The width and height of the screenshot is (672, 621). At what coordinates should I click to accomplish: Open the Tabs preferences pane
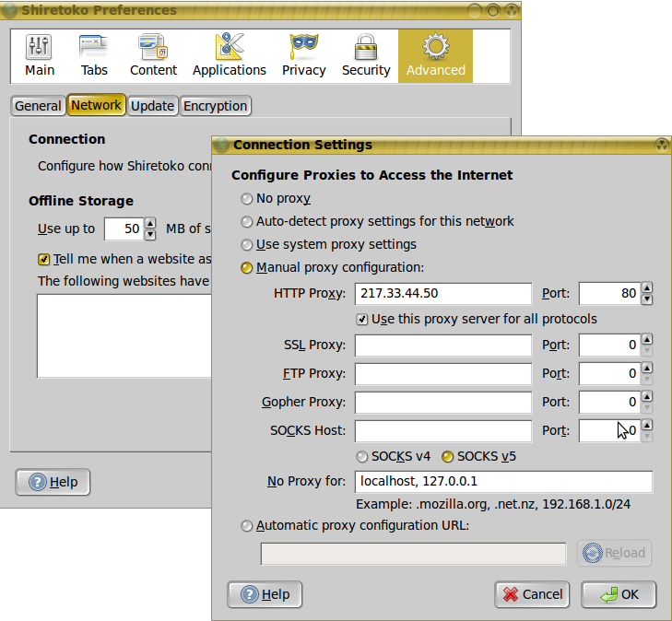[94, 55]
